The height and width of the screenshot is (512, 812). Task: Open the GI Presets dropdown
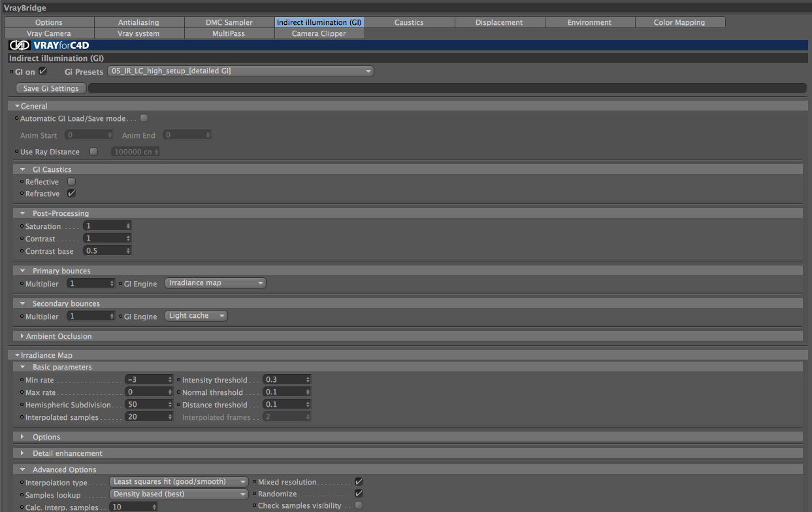(240, 71)
